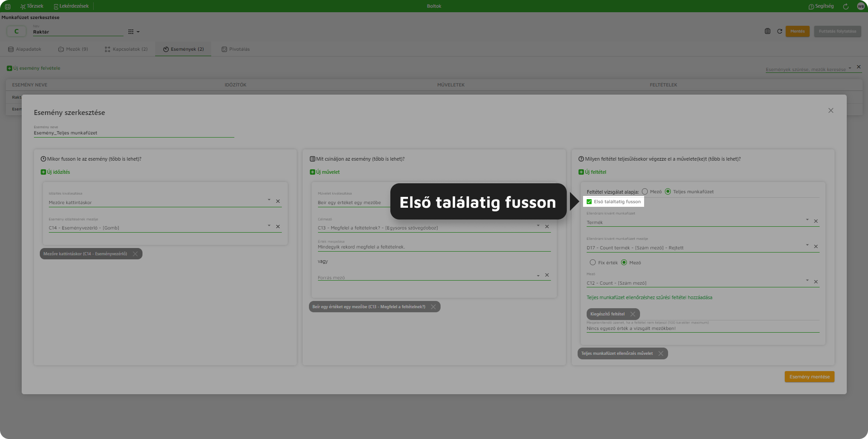
Task: Click the clipboard icon near Mentés
Action: [x=768, y=31]
